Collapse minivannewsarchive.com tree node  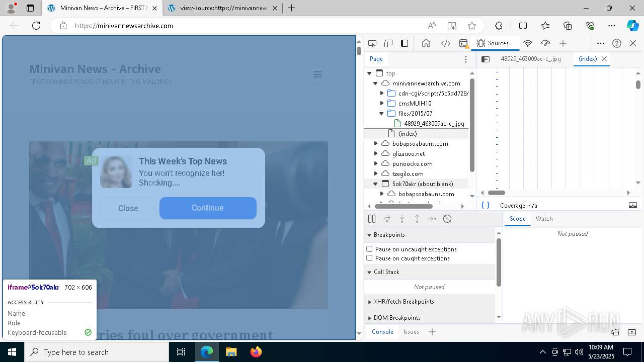(x=375, y=83)
